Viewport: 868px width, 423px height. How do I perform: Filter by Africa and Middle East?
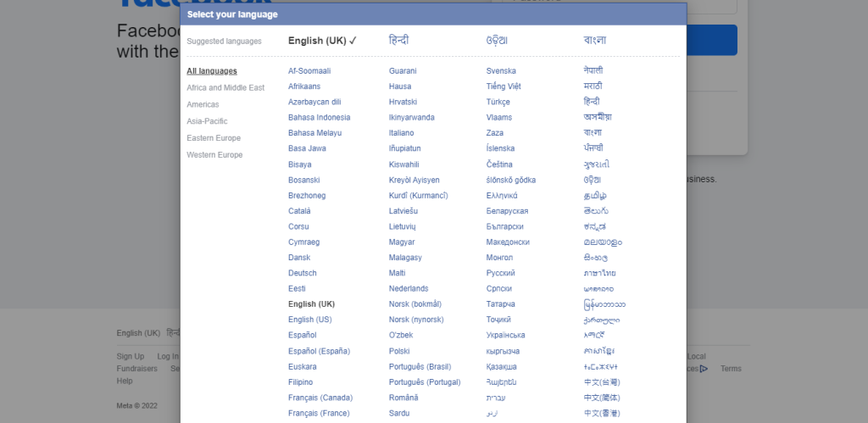(x=225, y=87)
